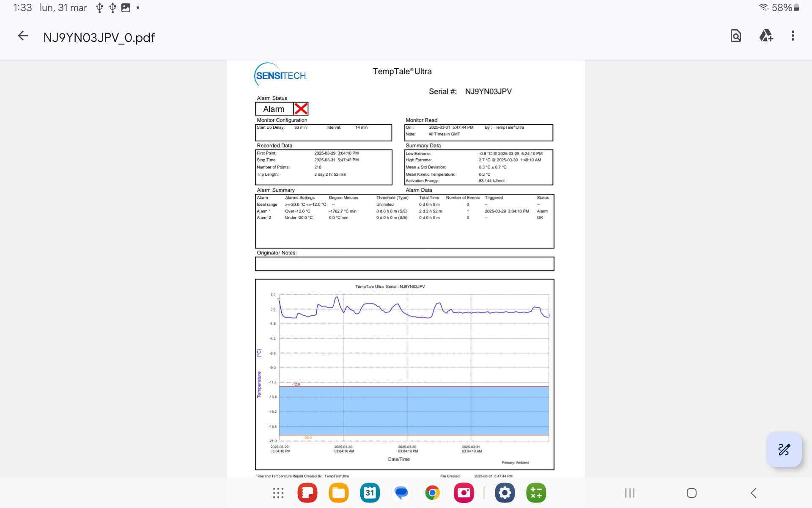812x508 pixels.
Task: Tap the clock showing 1:33
Action: pyautogui.click(x=22, y=8)
